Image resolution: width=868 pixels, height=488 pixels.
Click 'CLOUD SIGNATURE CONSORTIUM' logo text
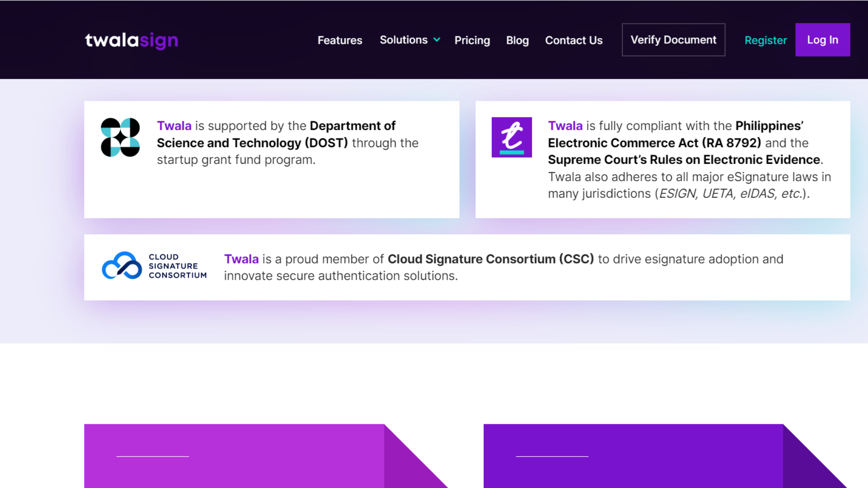178,266
